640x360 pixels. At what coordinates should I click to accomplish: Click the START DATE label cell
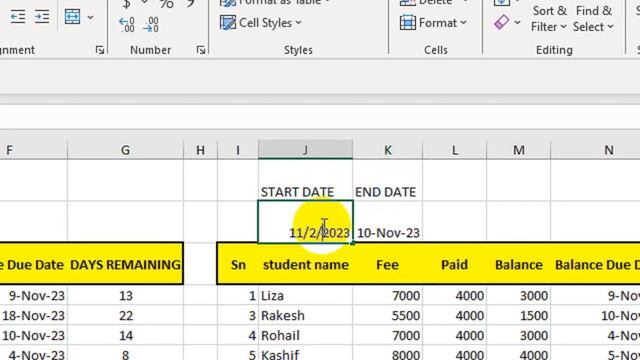pyautogui.click(x=305, y=180)
